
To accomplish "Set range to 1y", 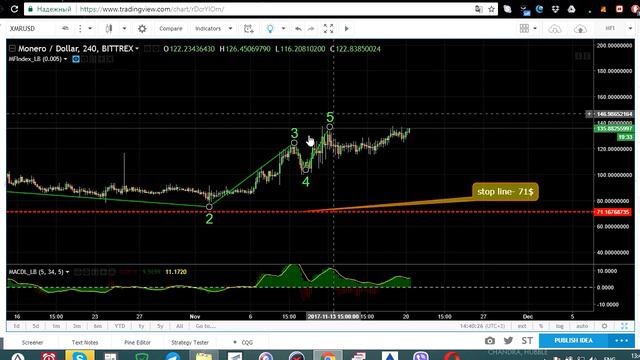I will click(x=141, y=326).
